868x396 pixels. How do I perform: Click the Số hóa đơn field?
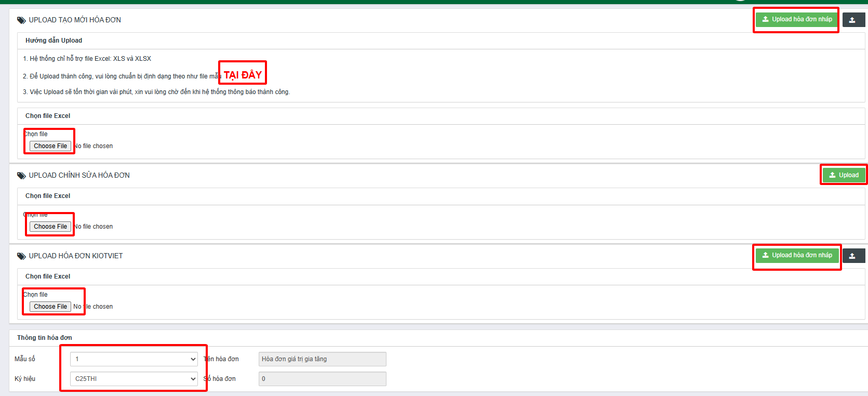click(322, 379)
